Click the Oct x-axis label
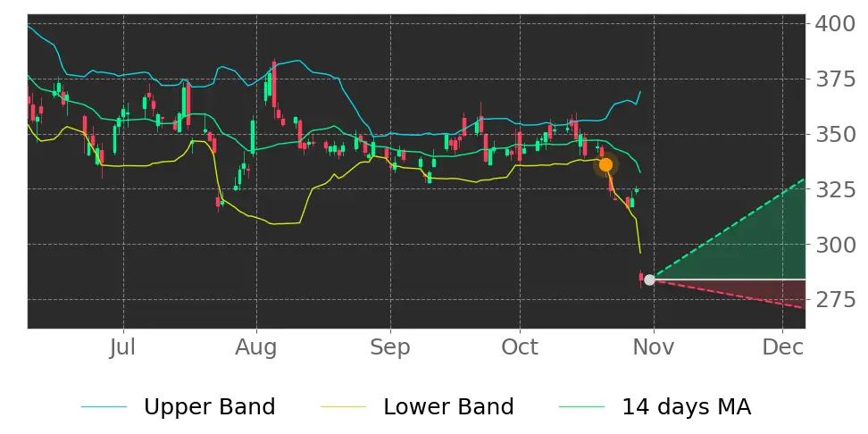Viewport: 868px width, 434px height. (x=520, y=347)
